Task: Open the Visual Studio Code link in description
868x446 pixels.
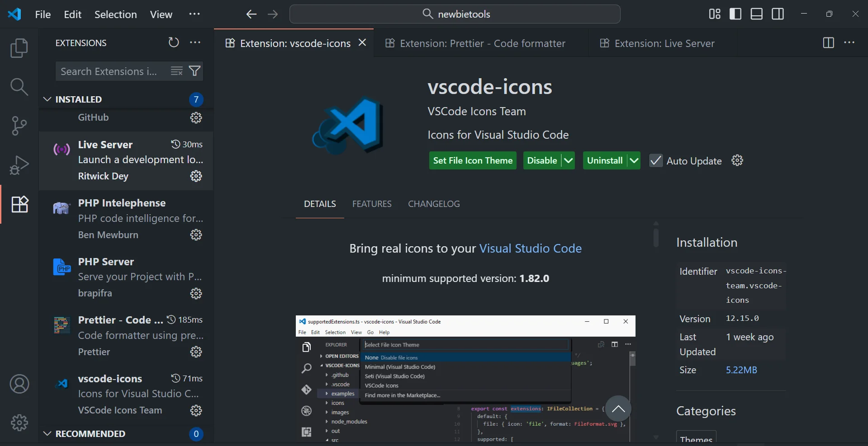Action: [530, 248]
